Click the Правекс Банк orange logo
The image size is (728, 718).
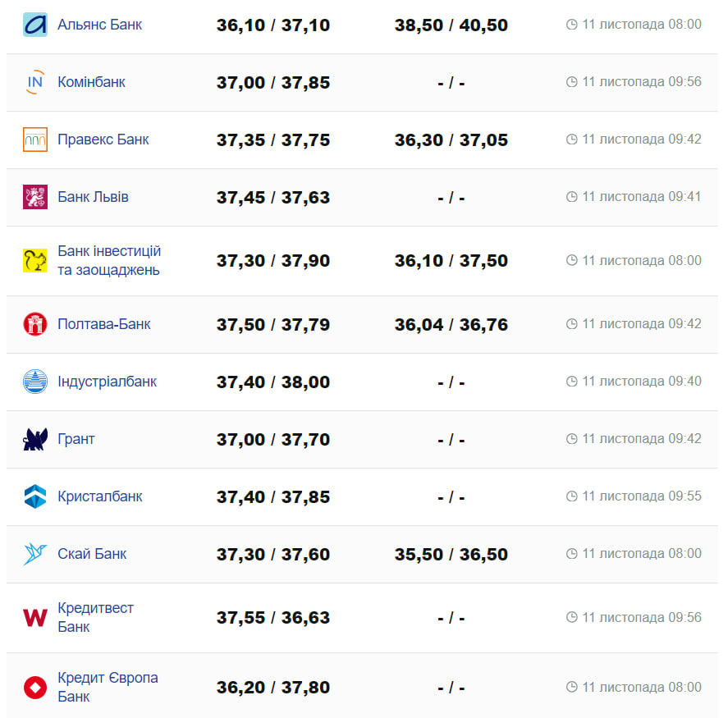(x=35, y=139)
